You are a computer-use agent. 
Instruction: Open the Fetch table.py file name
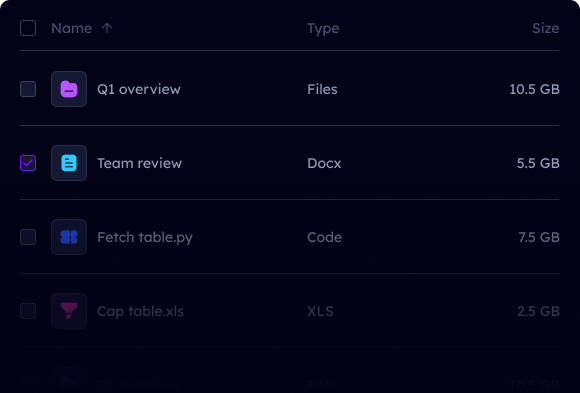(145, 238)
